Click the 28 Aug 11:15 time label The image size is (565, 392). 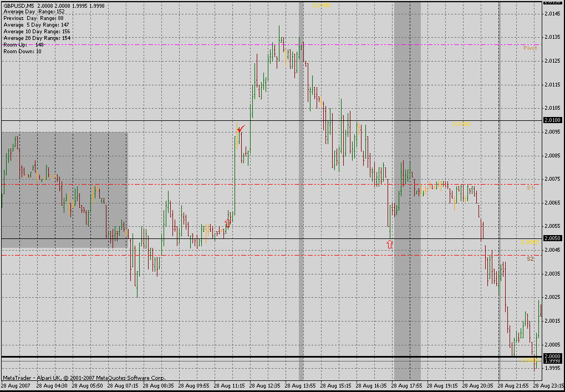point(229,386)
